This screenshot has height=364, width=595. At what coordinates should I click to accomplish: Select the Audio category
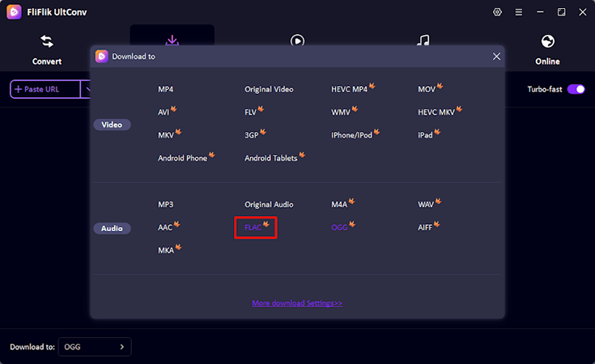pos(112,228)
